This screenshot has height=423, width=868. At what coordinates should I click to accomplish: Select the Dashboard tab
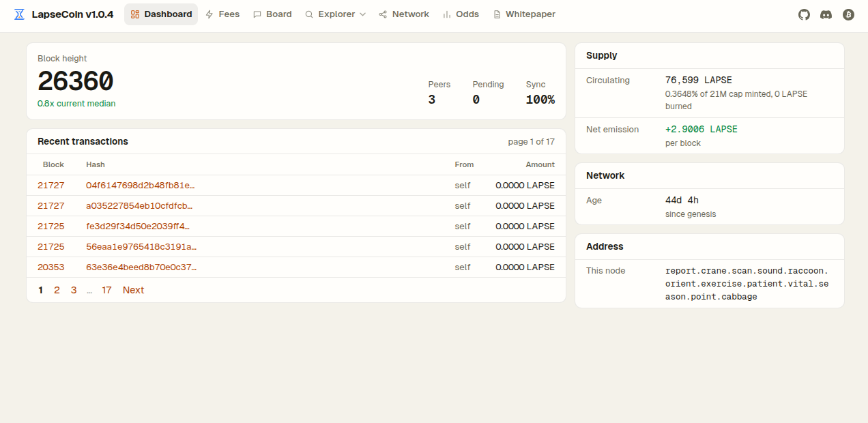[161, 14]
